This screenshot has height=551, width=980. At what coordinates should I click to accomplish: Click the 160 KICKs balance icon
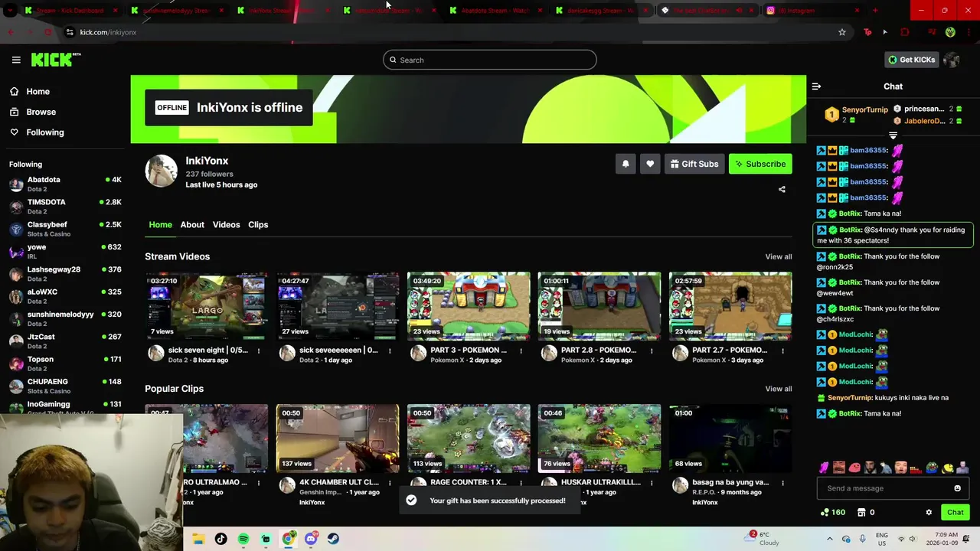832,513
